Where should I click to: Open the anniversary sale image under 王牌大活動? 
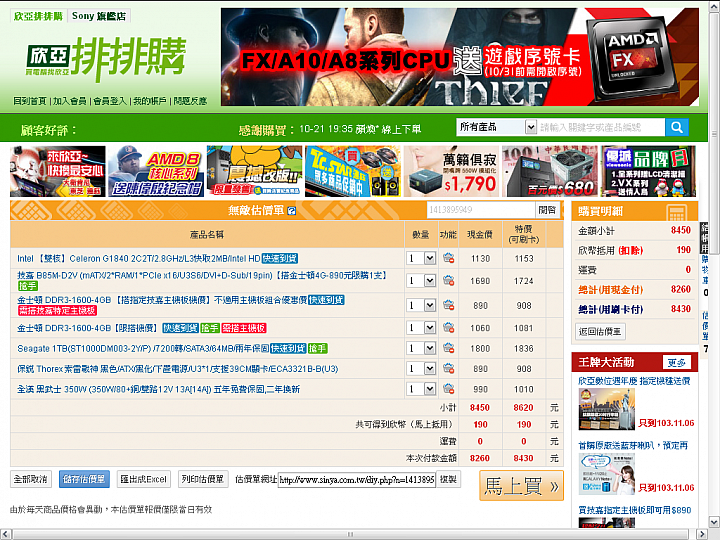(607, 409)
